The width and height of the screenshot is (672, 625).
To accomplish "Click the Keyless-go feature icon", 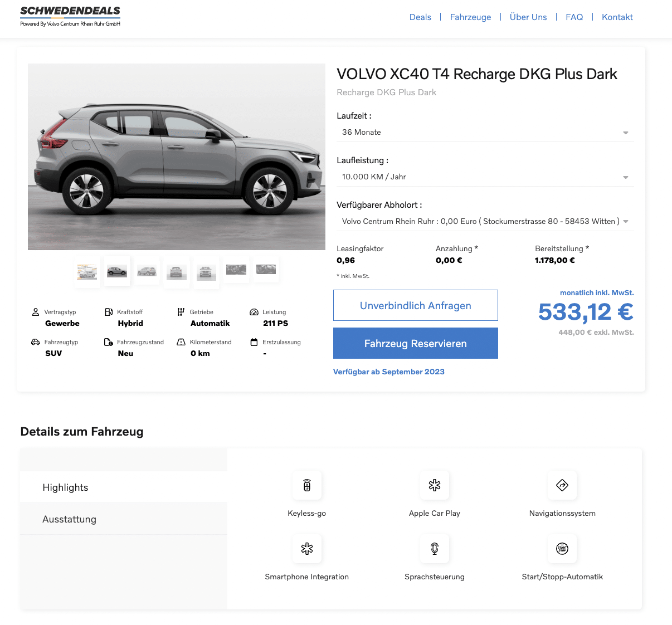I will [307, 485].
